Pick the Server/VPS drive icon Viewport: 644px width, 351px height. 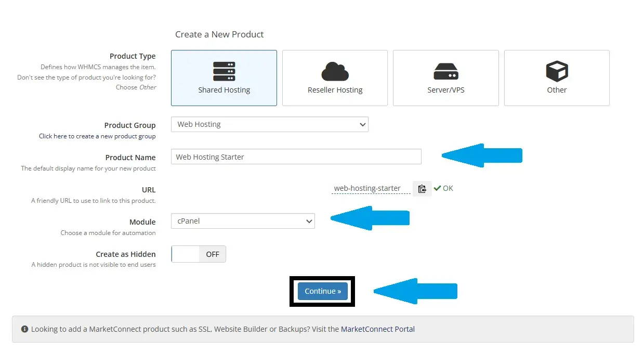point(445,71)
